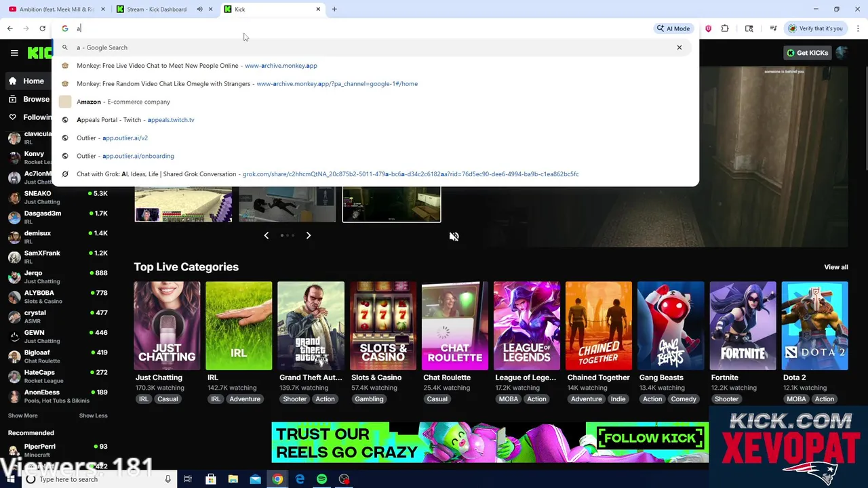Click the browser back arrow
The image size is (868, 488).
click(9, 28)
